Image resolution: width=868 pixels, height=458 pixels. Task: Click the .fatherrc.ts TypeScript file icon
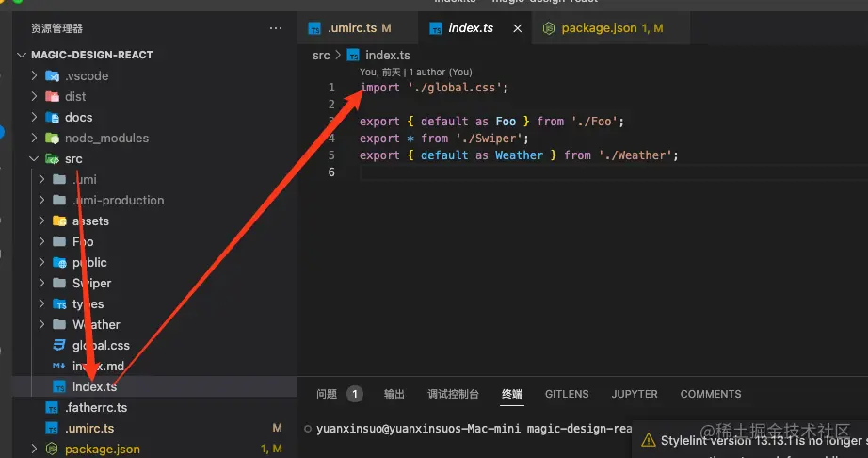(52, 408)
